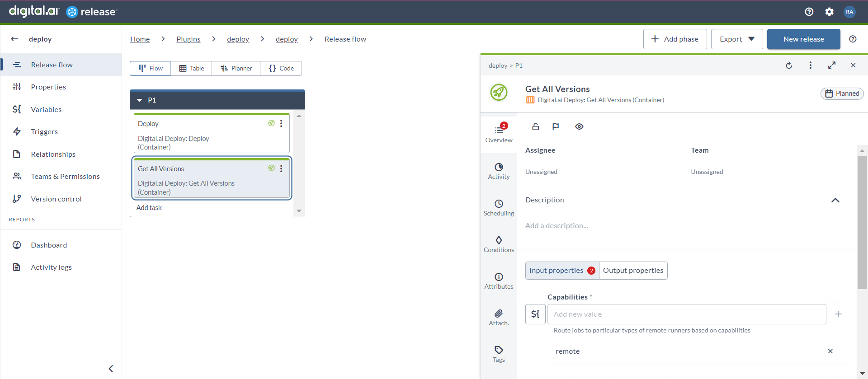Remove the remote capability value
Image resolution: width=868 pixels, height=379 pixels.
click(x=830, y=351)
